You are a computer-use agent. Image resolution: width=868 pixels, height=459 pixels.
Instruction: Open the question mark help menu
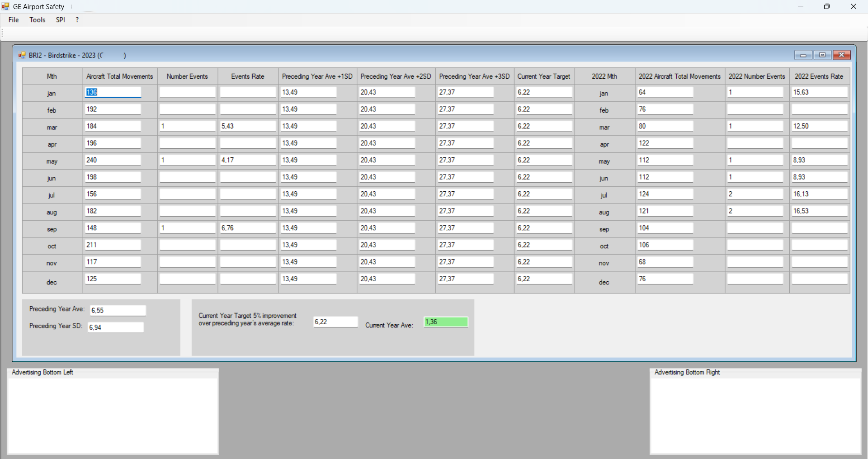(77, 20)
